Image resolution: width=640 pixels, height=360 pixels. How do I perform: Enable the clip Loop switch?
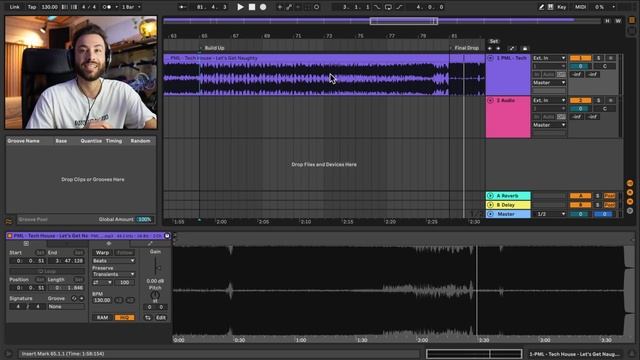point(47,271)
